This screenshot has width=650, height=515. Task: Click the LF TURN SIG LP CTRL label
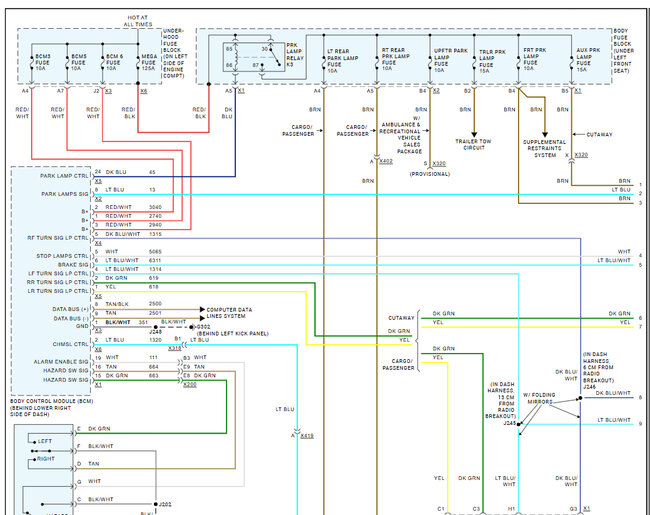(x=58, y=273)
